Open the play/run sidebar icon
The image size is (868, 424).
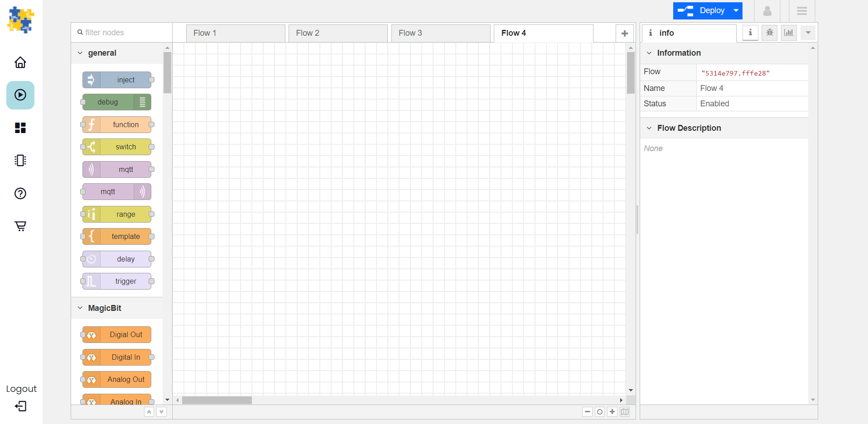[x=20, y=95]
